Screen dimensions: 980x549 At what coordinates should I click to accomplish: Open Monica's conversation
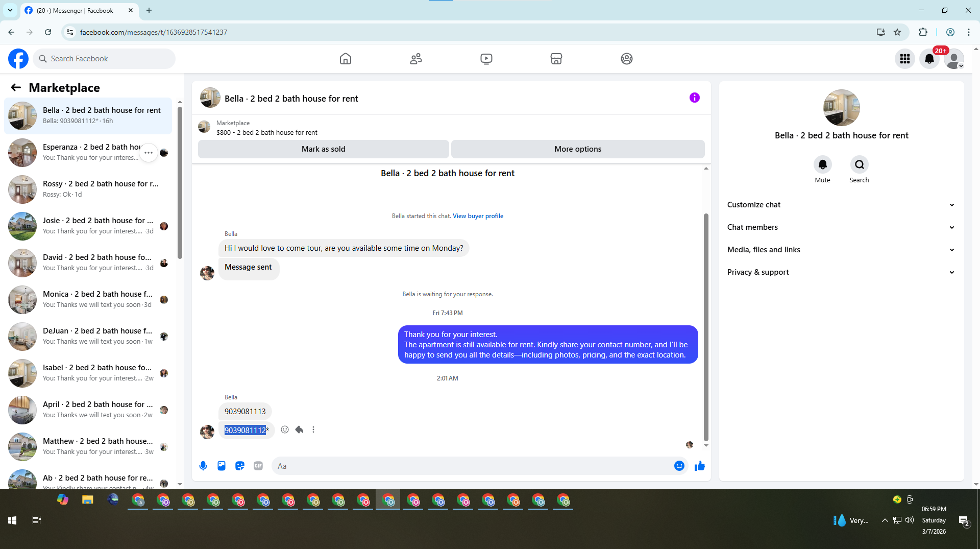pos(88,300)
